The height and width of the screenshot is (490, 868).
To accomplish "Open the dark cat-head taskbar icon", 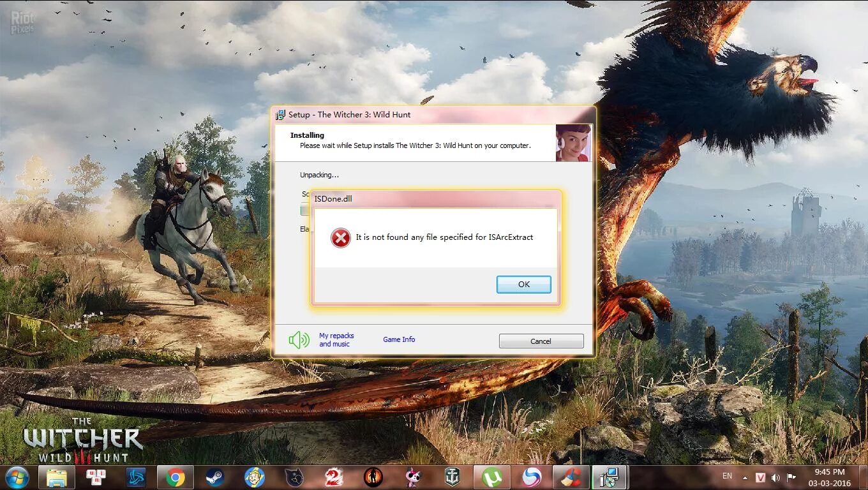I will 294,477.
